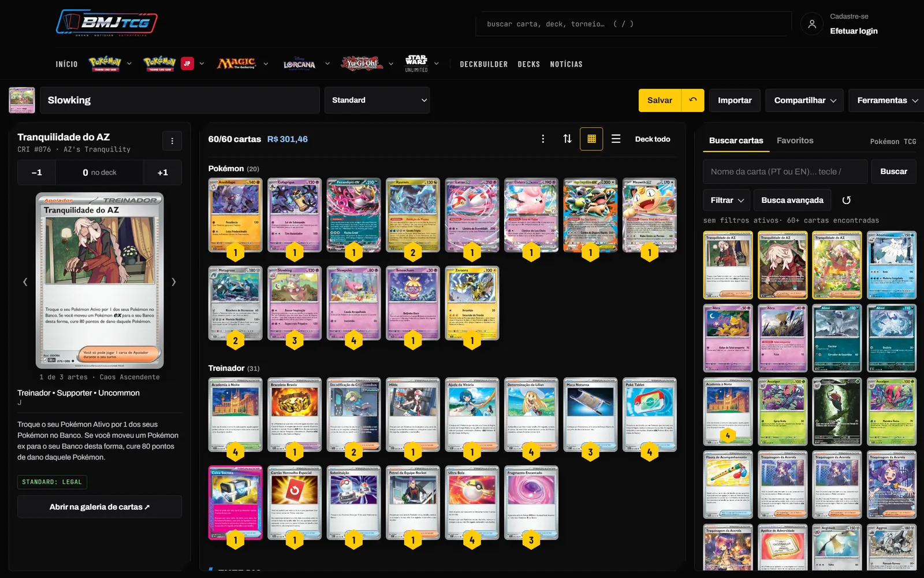Select the Meowth ex card in deck
The image size is (924, 578).
[650, 215]
